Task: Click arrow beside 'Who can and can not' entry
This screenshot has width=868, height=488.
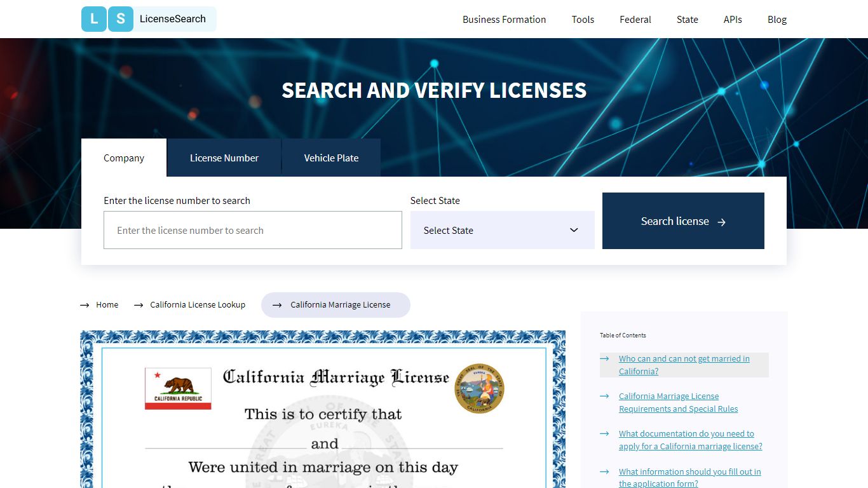Action: pos(604,359)
